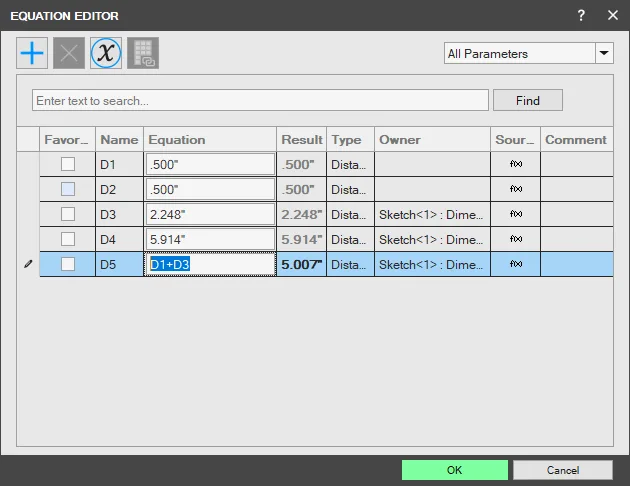Screen dimensions: 630x486
Task: Click the blue plus add equation icon
Action: 32,53
